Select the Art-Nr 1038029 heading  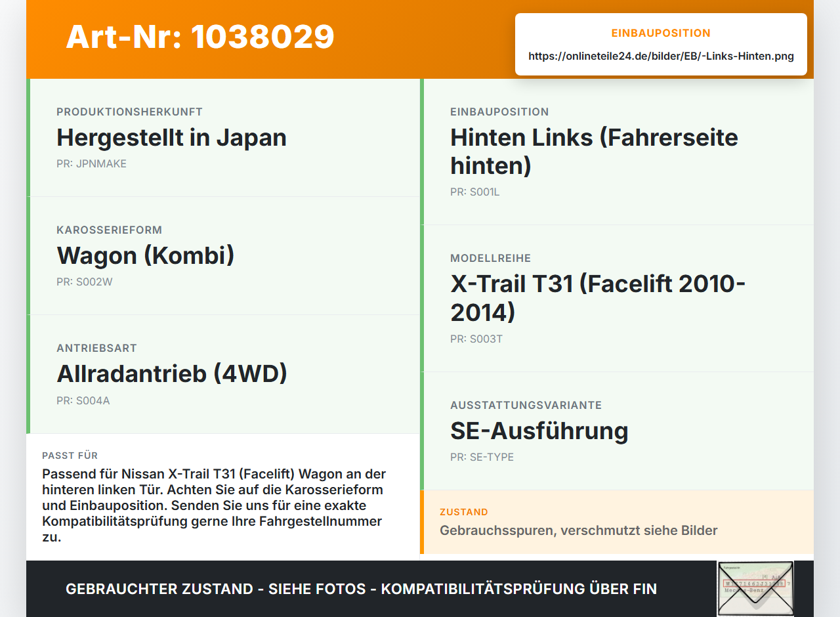(x=200, y=37)
